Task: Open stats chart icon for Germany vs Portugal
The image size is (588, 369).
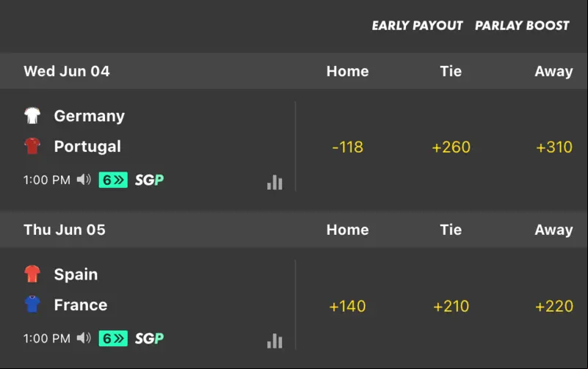Action: (x=275, y=183)
